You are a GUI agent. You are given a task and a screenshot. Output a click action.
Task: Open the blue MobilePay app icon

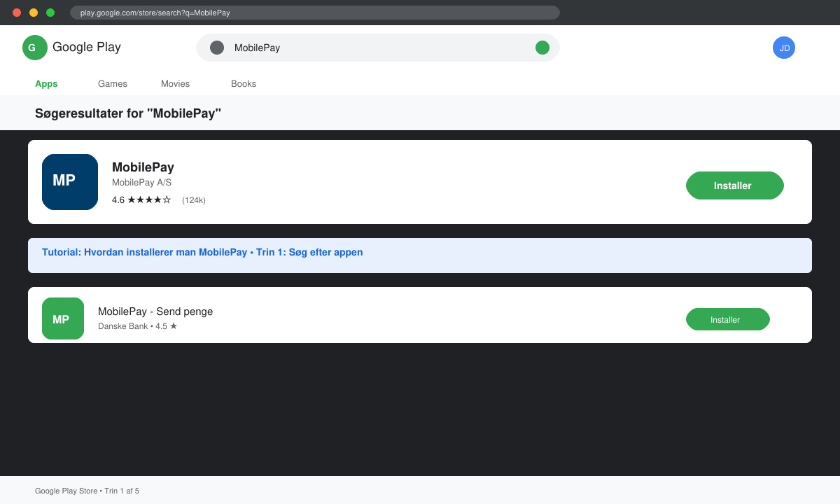[x=70, y=182]
